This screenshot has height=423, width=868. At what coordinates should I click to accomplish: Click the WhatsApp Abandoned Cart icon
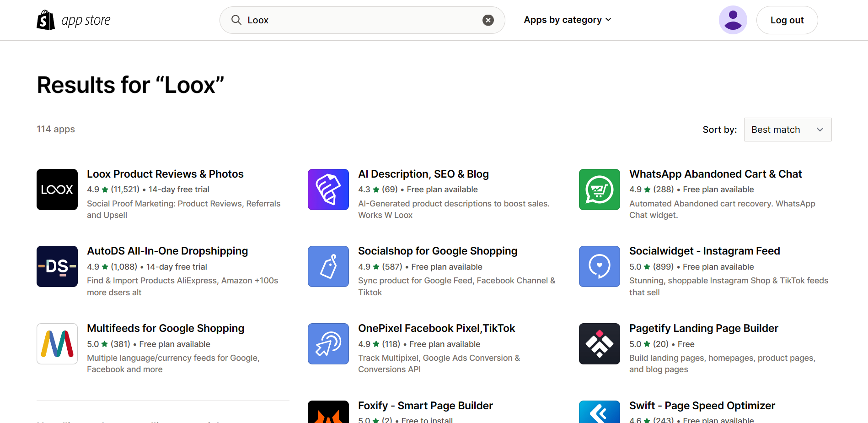600,190
